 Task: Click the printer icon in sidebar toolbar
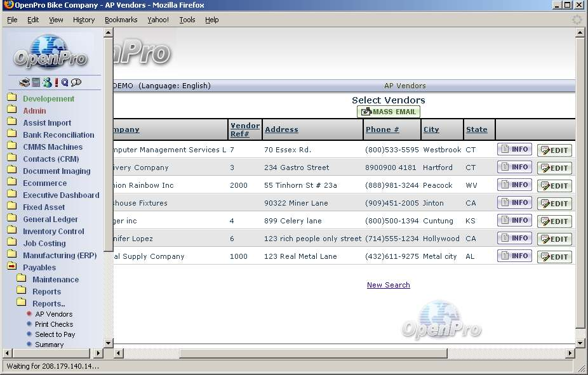tap(24, 82)
